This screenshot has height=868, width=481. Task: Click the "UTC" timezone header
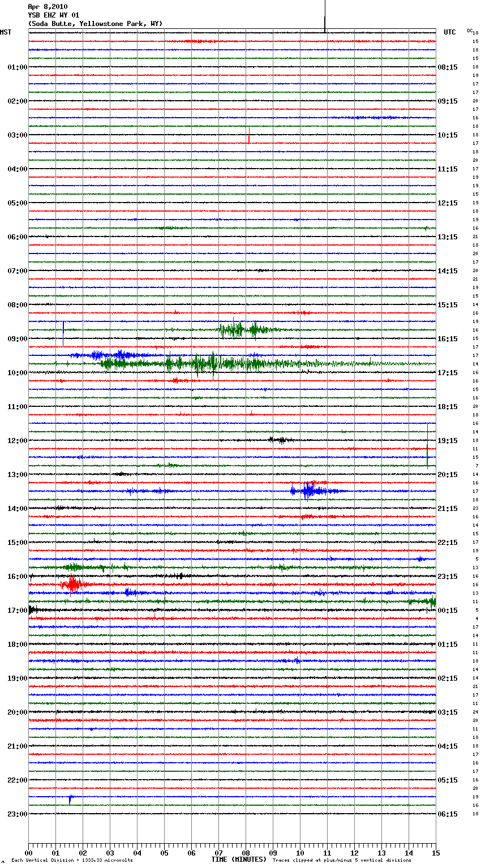[450, 32]
